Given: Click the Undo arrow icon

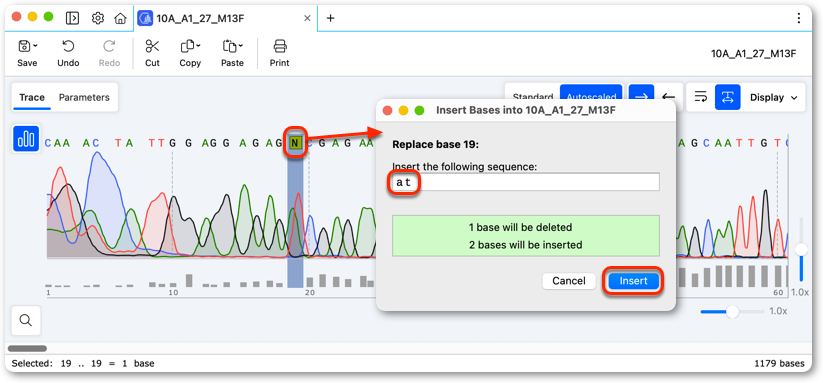Looking at the screenshot, I should tap(68, 47).
